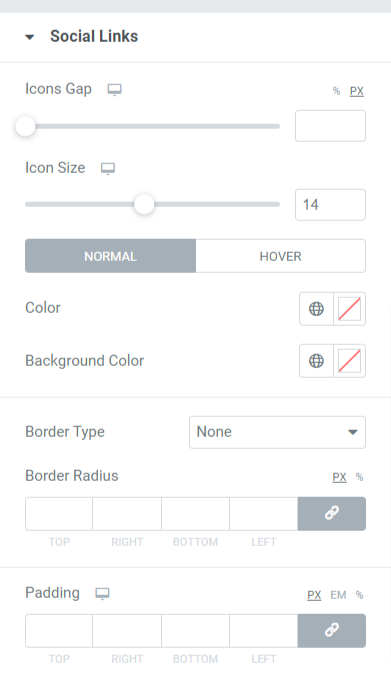Click responsive device icon beside Padding
391x682 pixels.
tap(102, 594)
